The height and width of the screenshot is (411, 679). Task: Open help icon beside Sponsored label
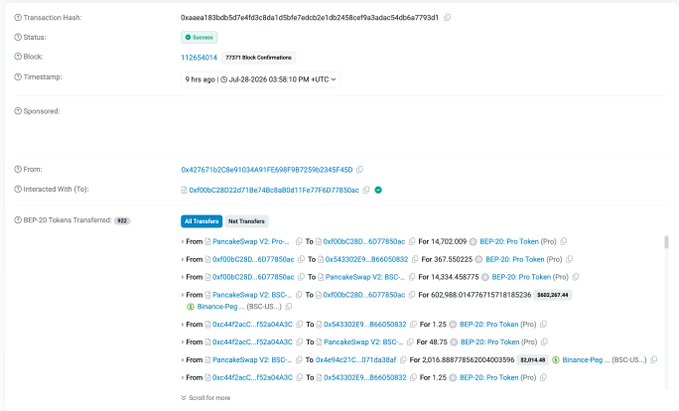tap(18, 111)
